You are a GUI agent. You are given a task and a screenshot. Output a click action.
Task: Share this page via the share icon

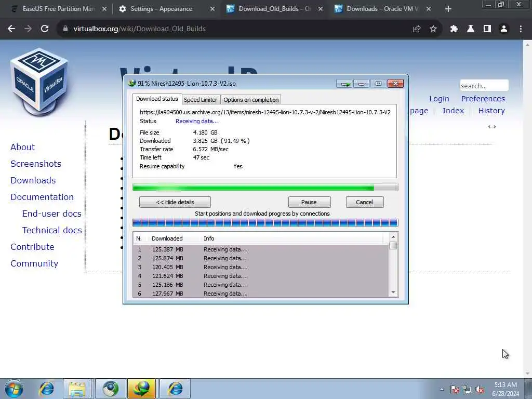[x=417, y=29]
